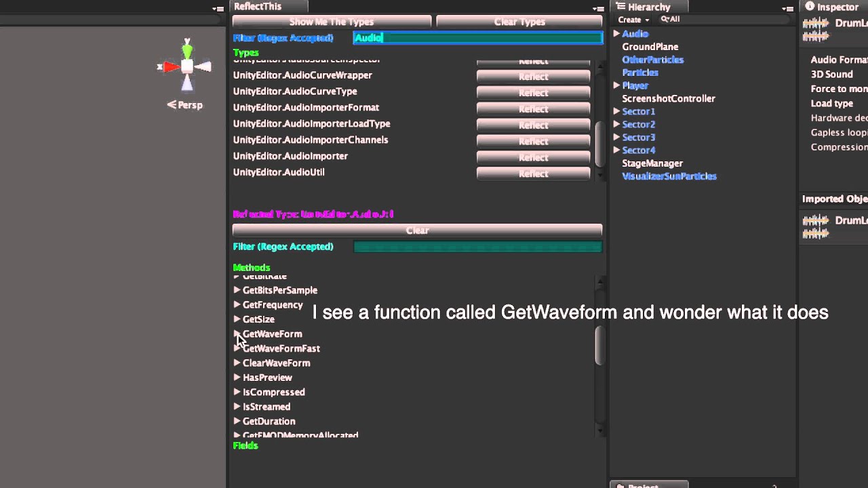Click the DrumLoop audio waveform icon in Inspector
Viewport: 868px width, 488px height.
pos(815,30)
